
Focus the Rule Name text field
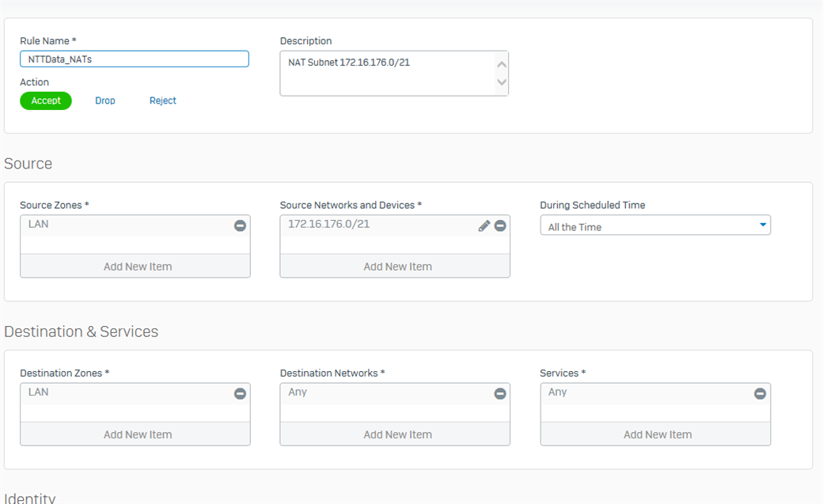click(x=135, y=59)
